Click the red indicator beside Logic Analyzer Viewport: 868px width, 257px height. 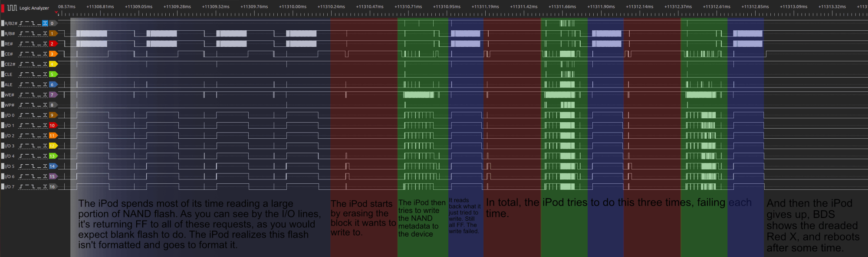(x=3, y=8)
